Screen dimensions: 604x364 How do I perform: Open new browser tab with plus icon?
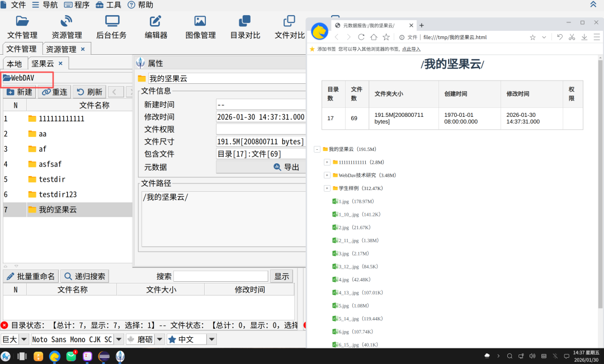pyautogui.click(x=422, y=25)
